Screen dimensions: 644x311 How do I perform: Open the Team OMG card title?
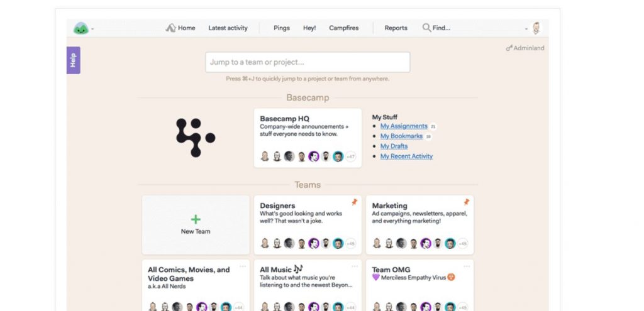click(x=391, y=270)
